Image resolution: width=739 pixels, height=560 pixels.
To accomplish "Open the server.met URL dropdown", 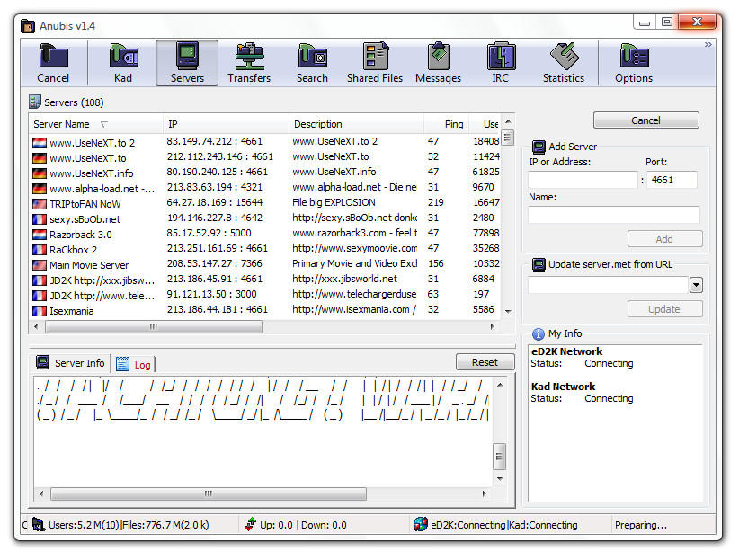I will [696, 285].
